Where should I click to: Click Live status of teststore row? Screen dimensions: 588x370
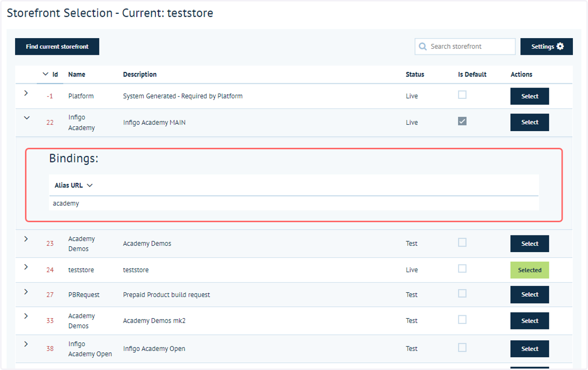pyautogui.click(x=412, y=270)
